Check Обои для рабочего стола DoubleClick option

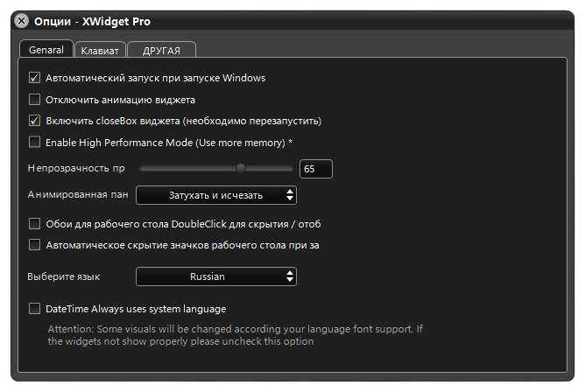tap(35, 224)
